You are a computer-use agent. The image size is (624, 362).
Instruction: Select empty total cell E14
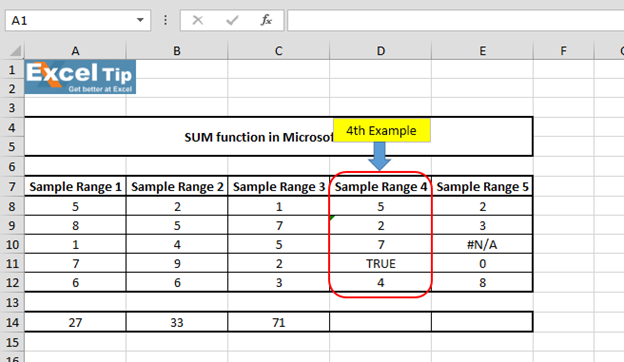[x=482, y=322]
